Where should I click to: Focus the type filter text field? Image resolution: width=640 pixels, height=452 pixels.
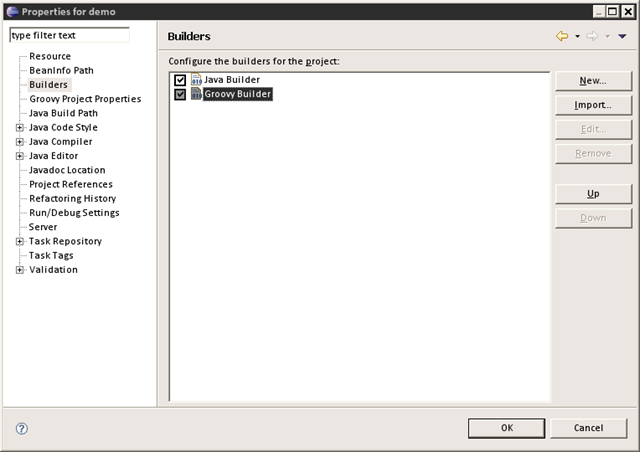69,35
